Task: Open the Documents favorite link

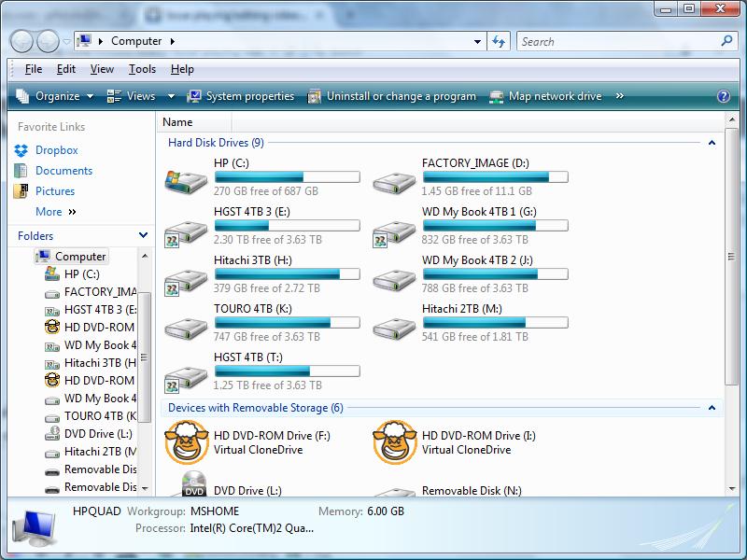Action: point(63,171)
